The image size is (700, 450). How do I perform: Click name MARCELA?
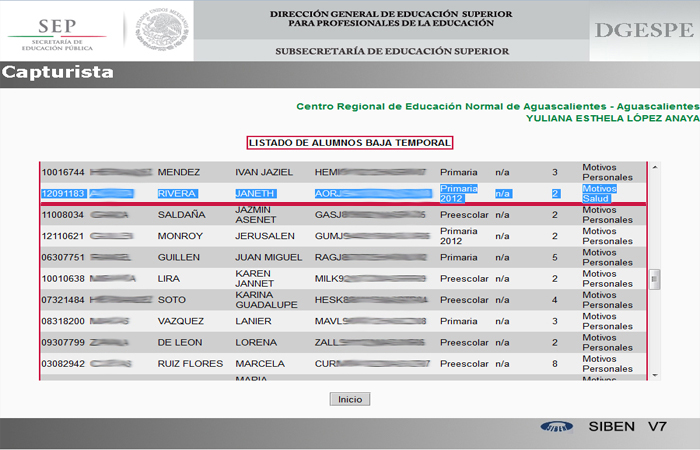click(260, 364)
